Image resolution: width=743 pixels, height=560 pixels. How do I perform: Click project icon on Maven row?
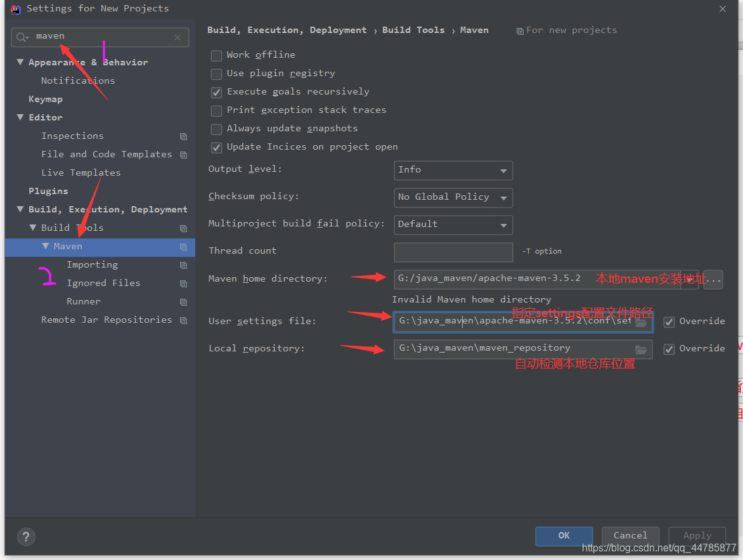183,247
